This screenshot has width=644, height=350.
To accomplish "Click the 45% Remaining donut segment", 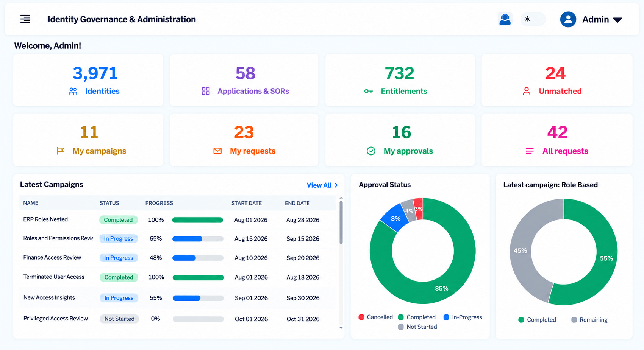I will [x=521, y=250].
